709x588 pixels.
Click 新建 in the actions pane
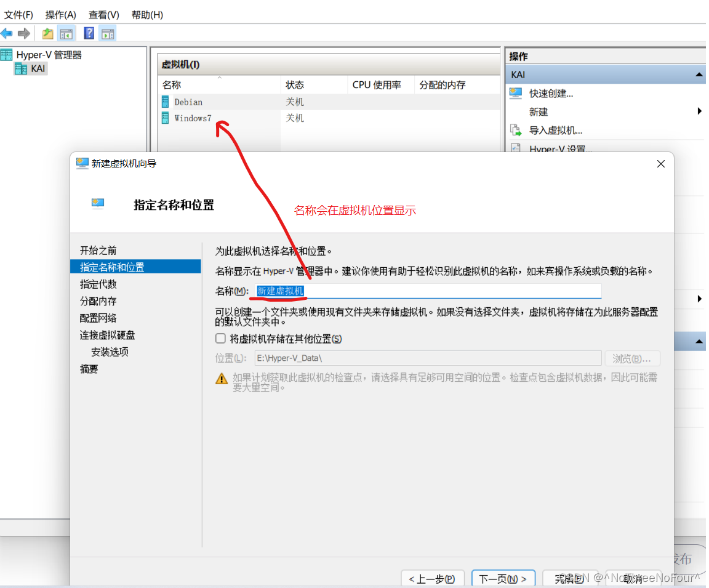539,112
